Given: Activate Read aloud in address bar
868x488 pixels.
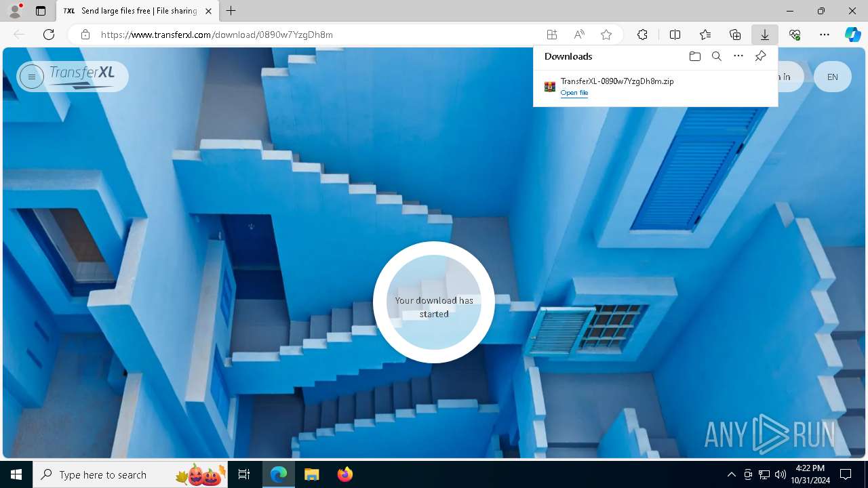Looking at the screenshot, I should 579,35.
